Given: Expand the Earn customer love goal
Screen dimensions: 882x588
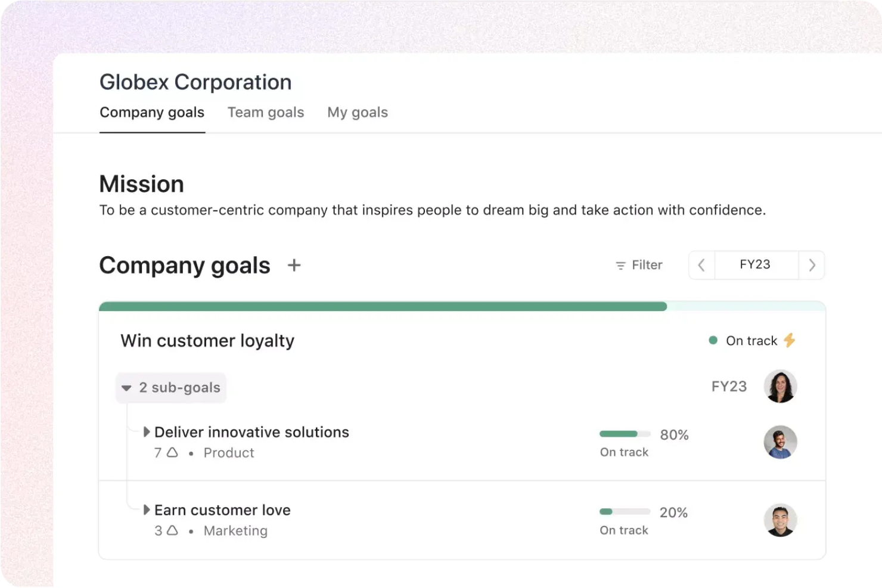Looking at the screenshot, I should click(147, 509).
